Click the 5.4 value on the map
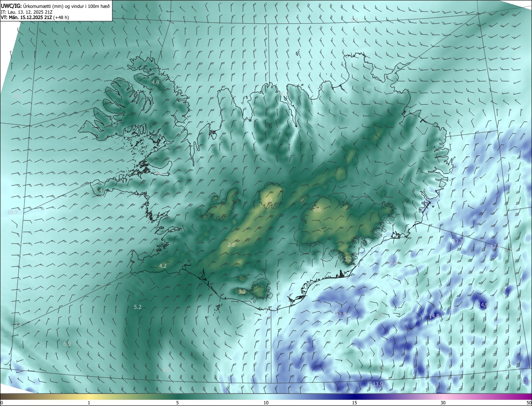The height and width of the screenshot is (406, 532). tap(99, 190)
